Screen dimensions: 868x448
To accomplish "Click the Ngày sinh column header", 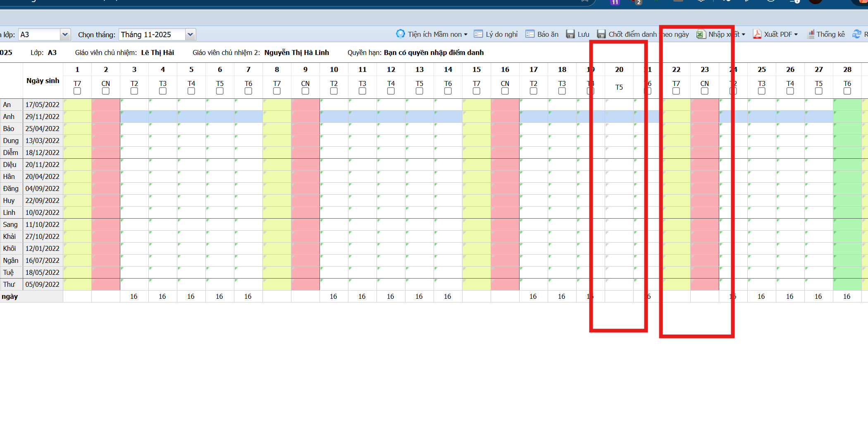I will point(43,81).
